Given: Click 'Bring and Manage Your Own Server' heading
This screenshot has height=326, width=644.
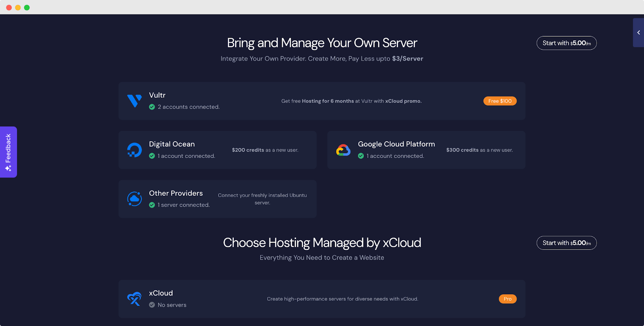Looking at the screenshot, I should pos(322,43).
